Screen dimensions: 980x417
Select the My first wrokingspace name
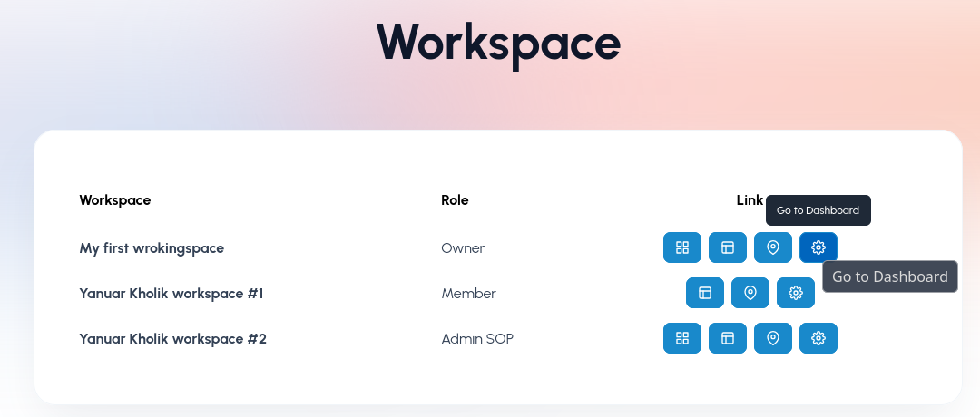(152, 247)
